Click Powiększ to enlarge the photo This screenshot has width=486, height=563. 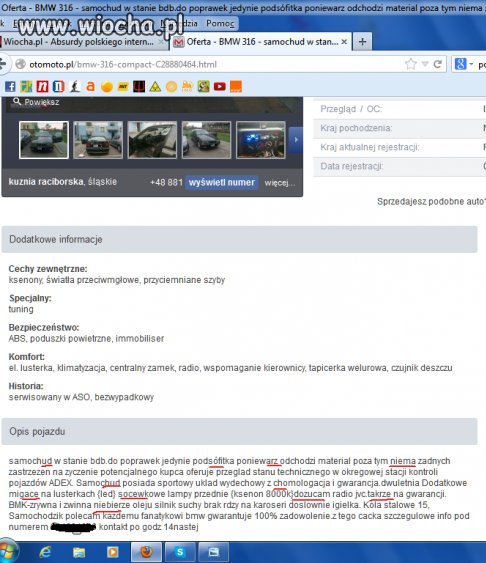pyautogui.click(x=36, y=102)
